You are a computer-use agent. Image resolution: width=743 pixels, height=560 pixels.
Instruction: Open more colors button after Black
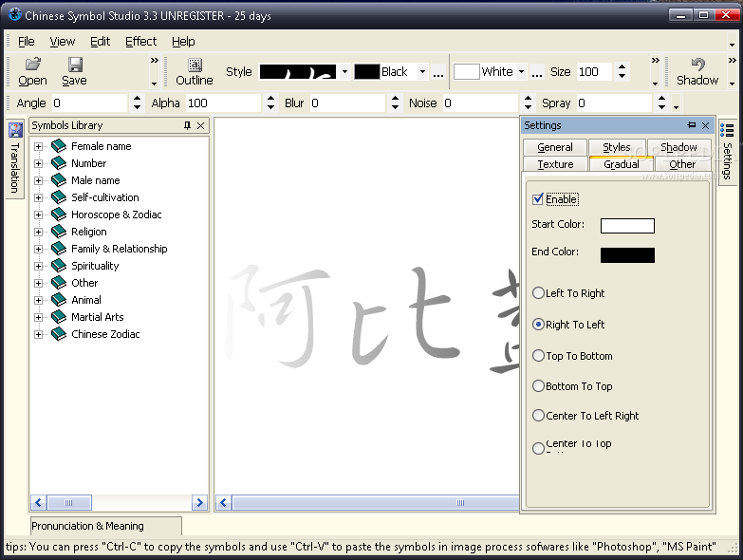click(x=438, y=72)
